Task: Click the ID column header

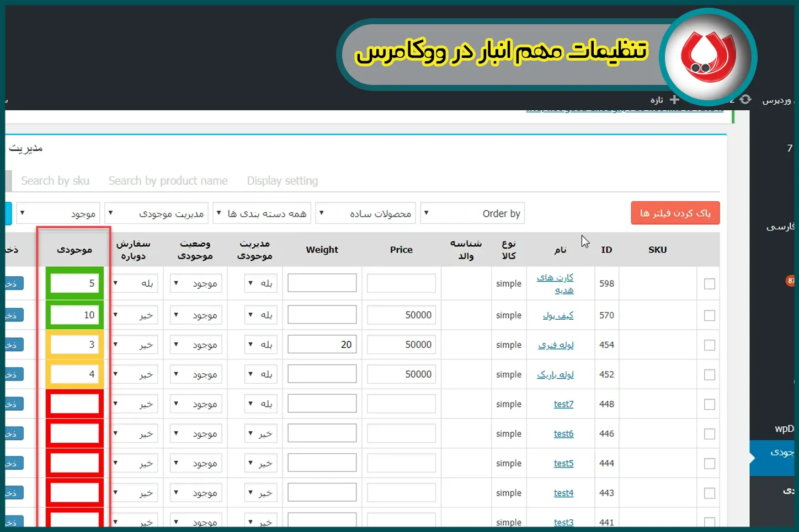Action: coord(606,250)
